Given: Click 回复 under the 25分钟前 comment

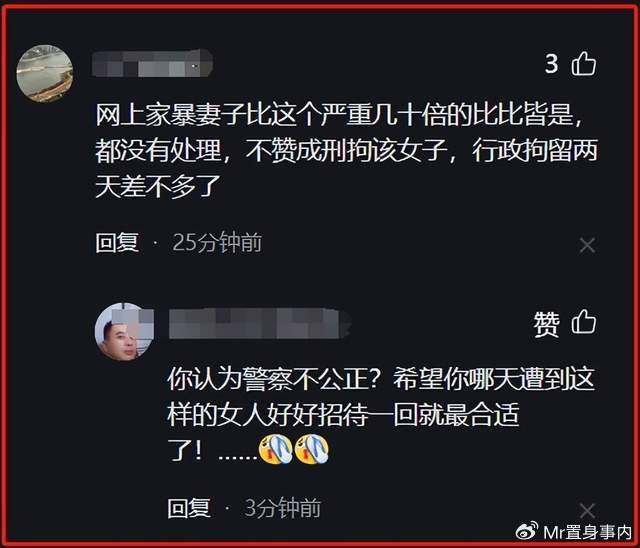Looking at the screenshot, I should coord(117,243).
